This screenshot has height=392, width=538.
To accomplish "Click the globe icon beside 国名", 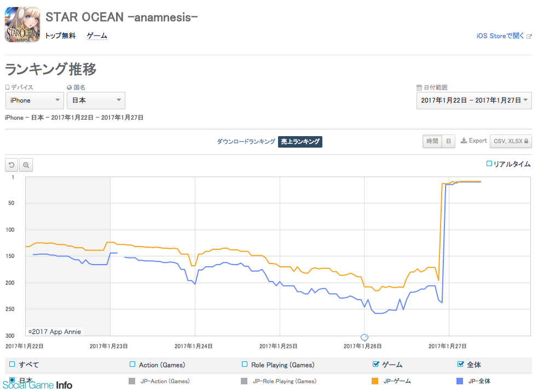I will pos(70,87).
